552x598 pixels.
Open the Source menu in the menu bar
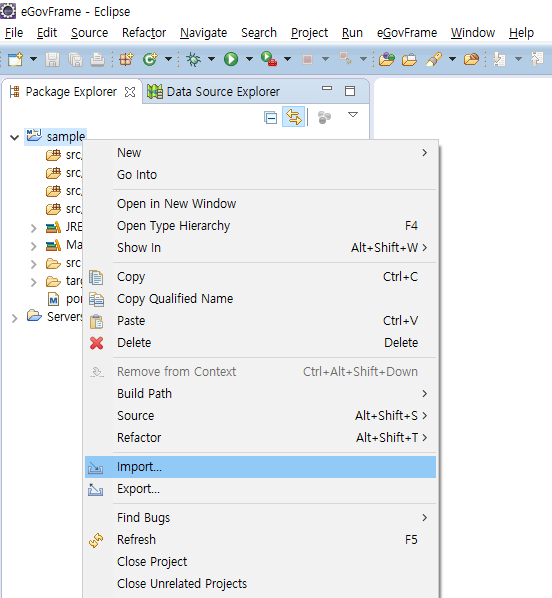[90, 33]
